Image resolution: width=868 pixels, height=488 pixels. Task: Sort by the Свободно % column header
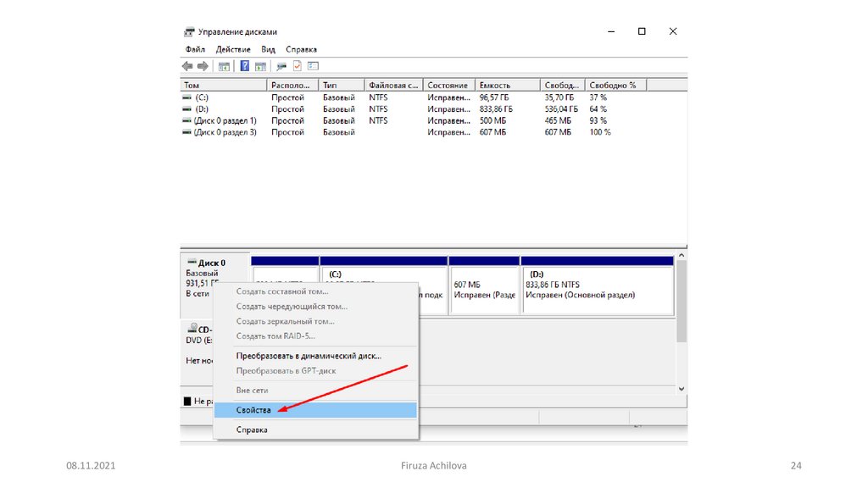pyautogui.click(x=615, y=86)
